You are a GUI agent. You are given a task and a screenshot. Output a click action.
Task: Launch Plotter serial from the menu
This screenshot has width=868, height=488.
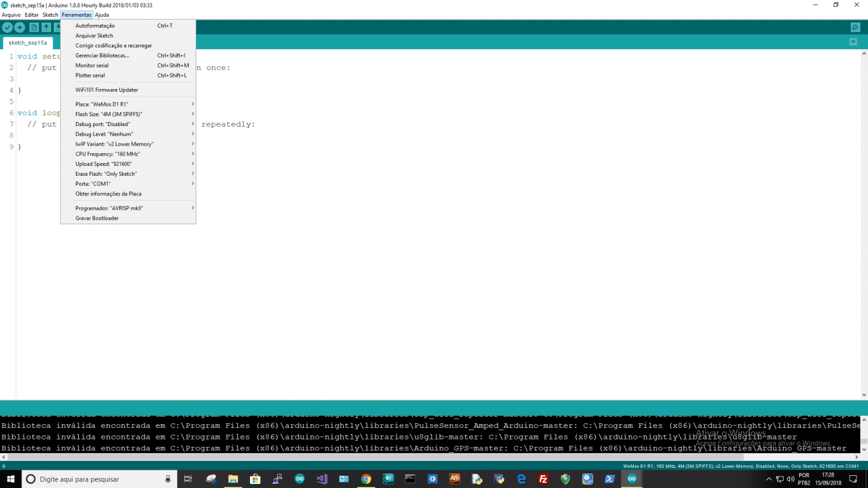(x=128, y=75)
